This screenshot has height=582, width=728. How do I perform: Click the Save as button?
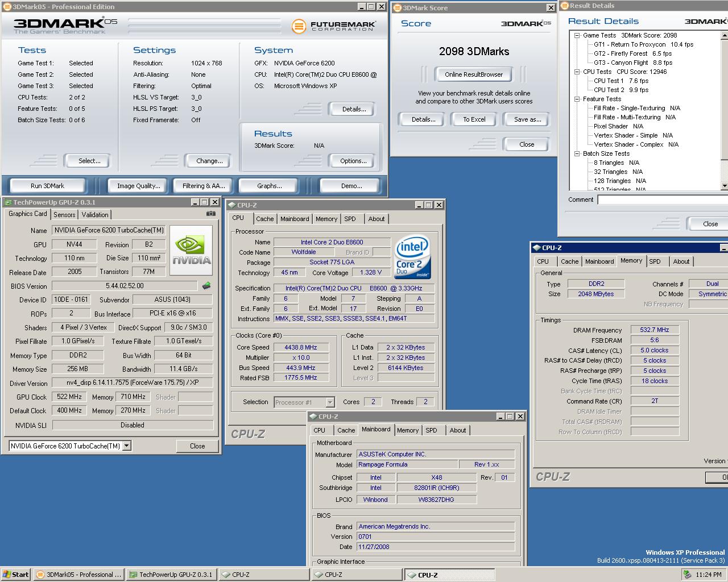coord(527,119)
